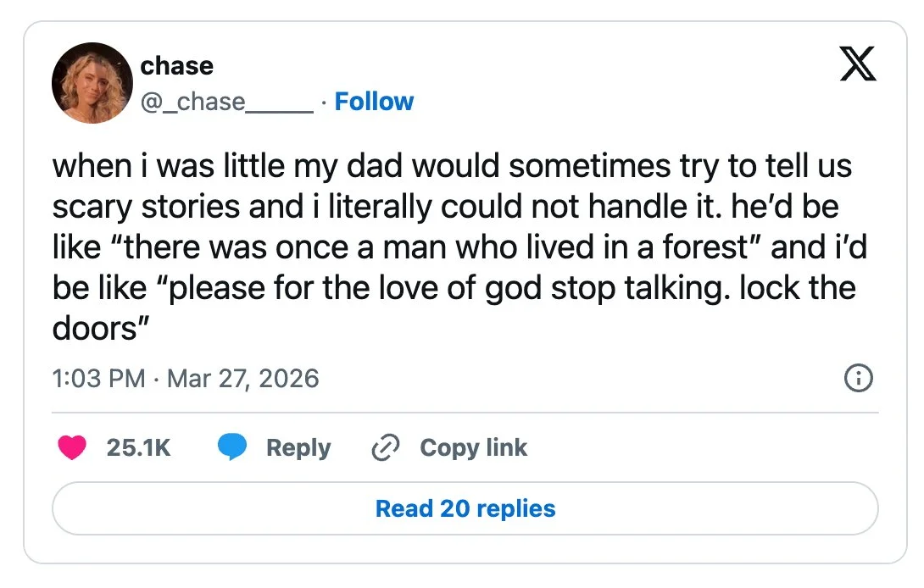Image resolution: width=924 pixels, height=588 pixels.
Task: Click the X logo icon
Action: (857, 64)
